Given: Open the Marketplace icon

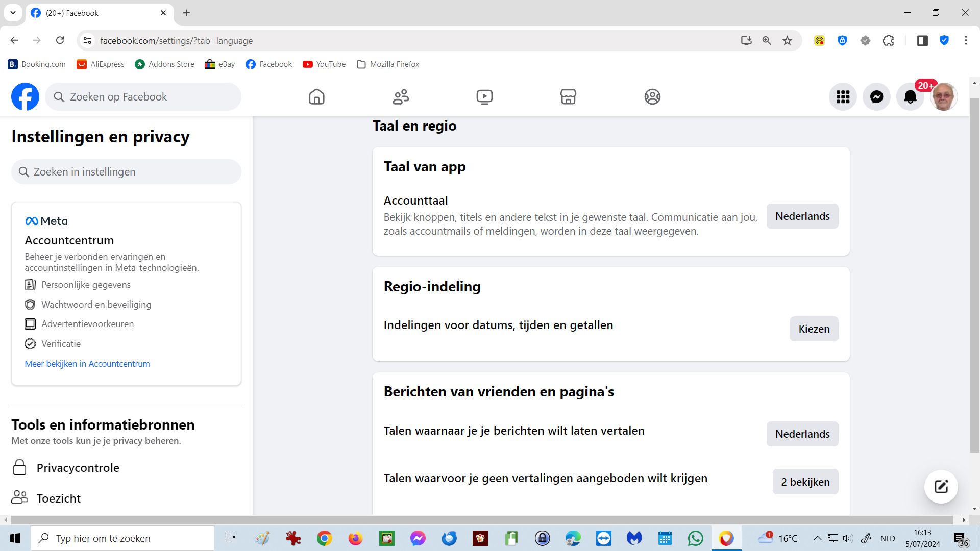Looking at the screenshot, I should coord(568,97).
